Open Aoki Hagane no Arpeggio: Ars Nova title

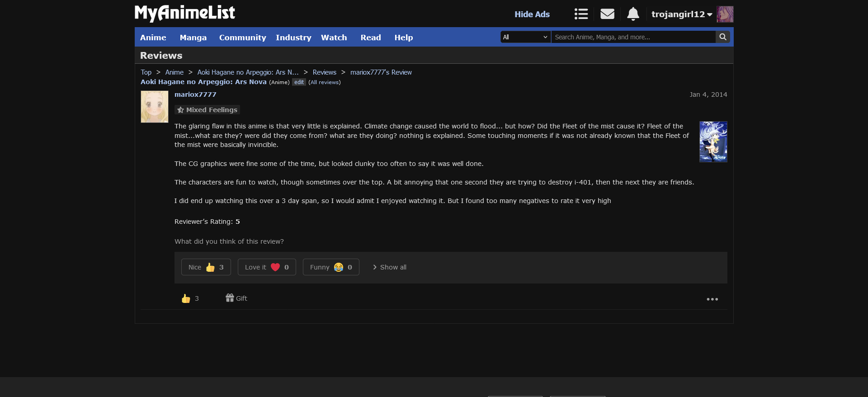pyautogui.click(x=203, y=82)
